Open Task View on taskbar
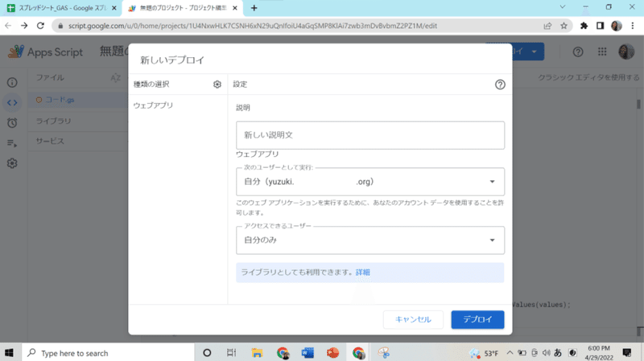This screenshot has width=644, height=361. tap(232, 353)
